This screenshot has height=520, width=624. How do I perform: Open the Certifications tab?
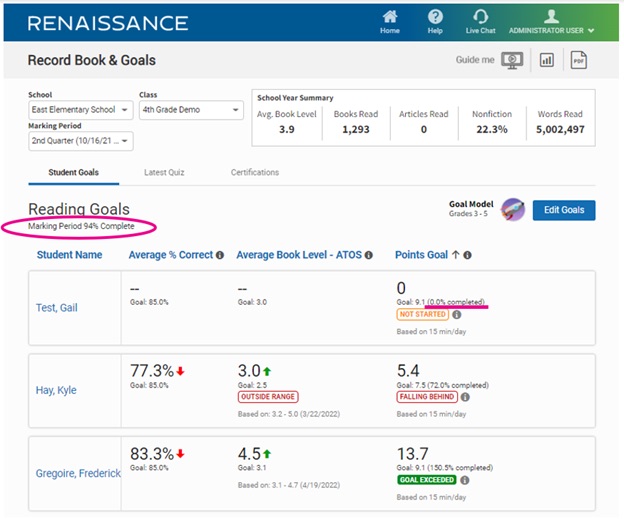tap(255, 172)
